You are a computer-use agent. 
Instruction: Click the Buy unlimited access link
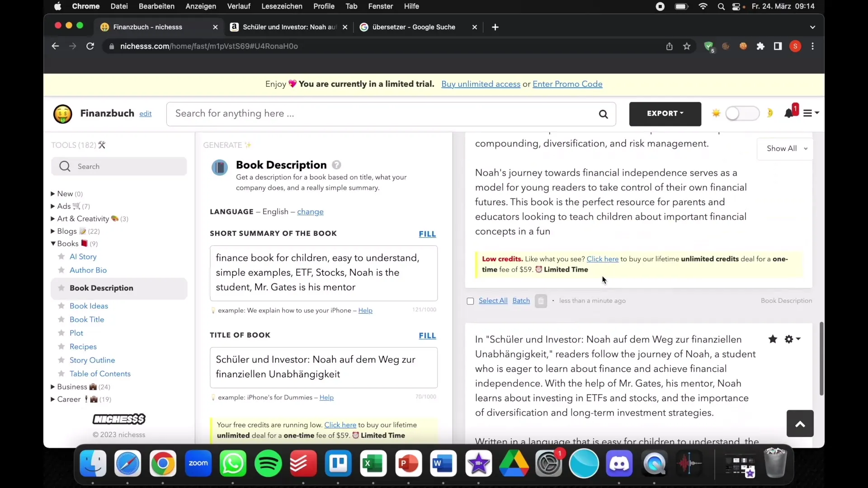pyautogui.click(x=481, y=84)
